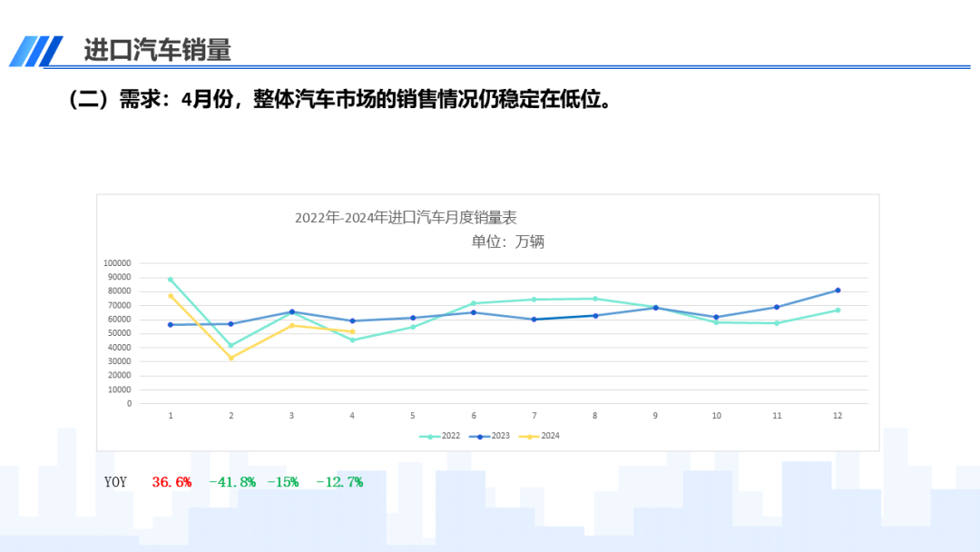980x552 pixels.
Task: Click the 2022 January peak data point
Action: [171, 280]
